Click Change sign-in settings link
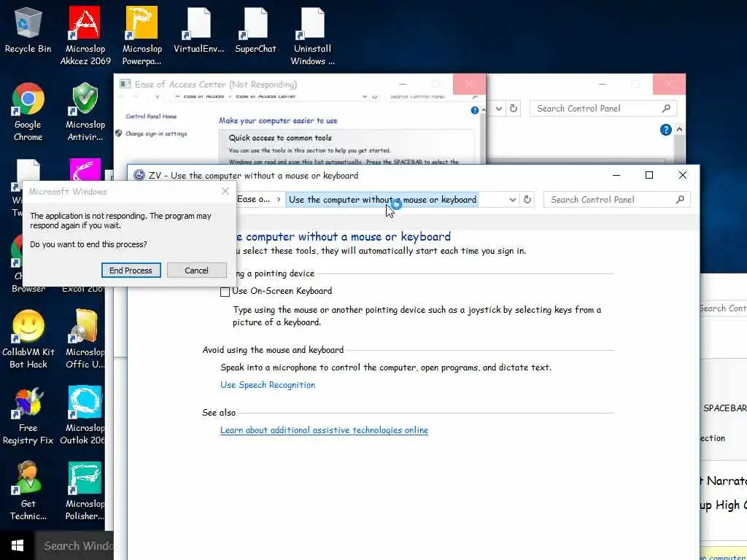Image resolution: width=747 pixels, height=560 pixels. [x=156, y=134]
